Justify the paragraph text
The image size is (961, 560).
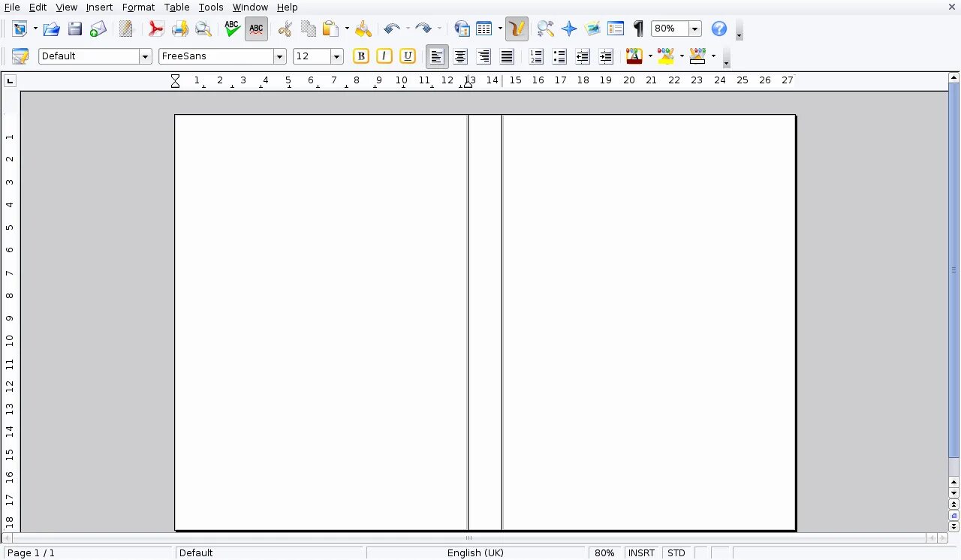(508, 56)
